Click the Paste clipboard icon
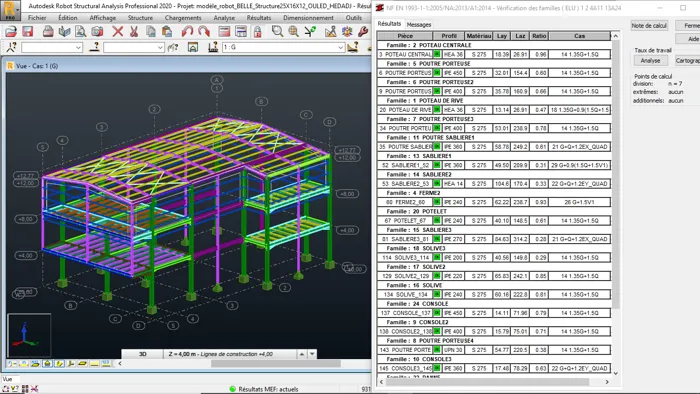This screenshot has width=700, height=394. (x=167, y=31)
